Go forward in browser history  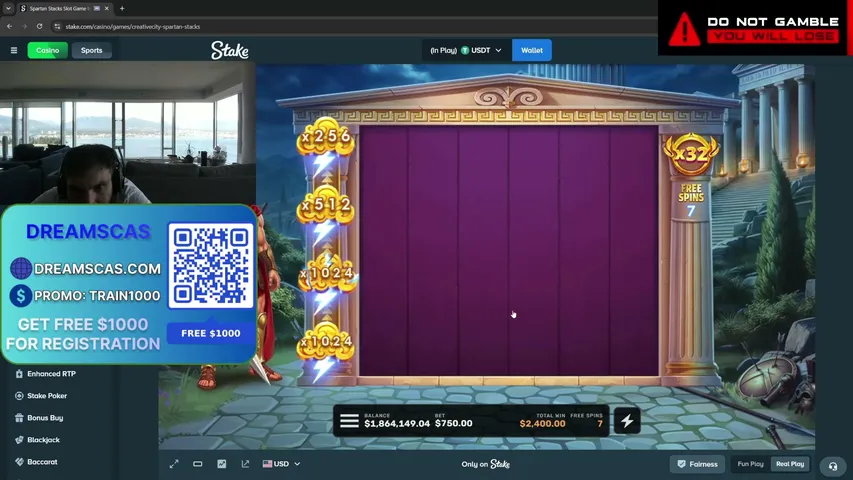(24, 26)
